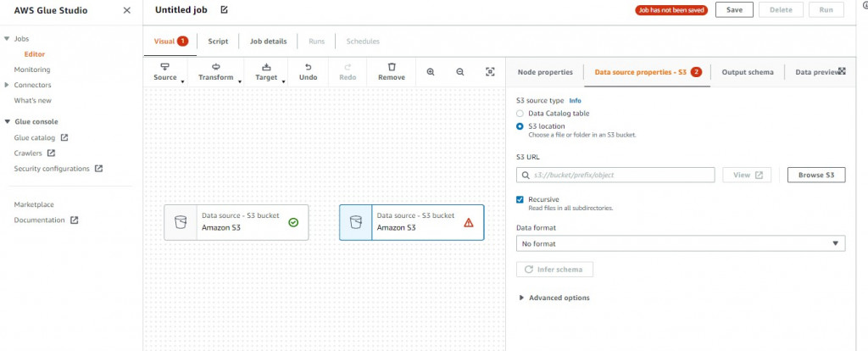
Task: Switch to the Visual tab
Action: [170, 42]
